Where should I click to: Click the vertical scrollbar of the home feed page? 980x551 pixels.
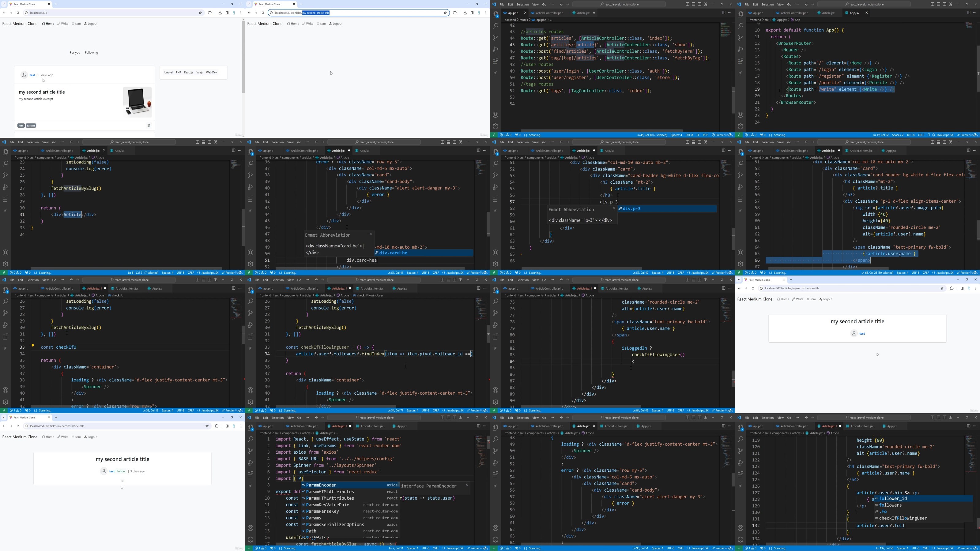point(243,57)
